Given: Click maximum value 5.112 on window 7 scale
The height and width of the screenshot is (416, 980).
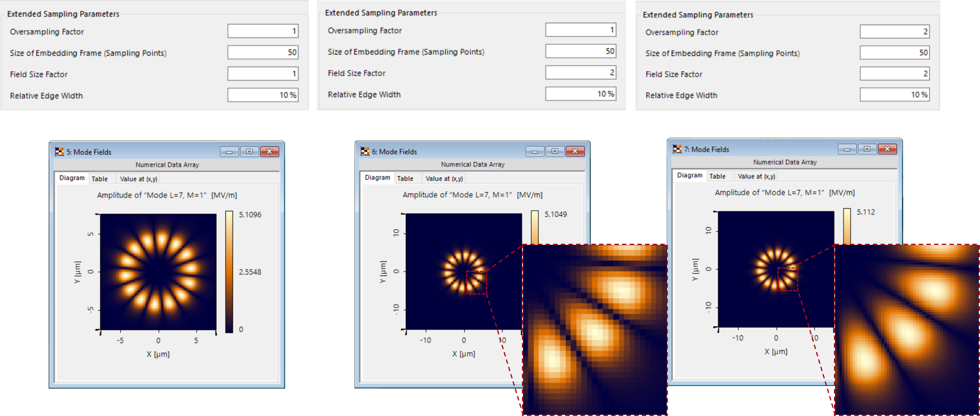Looking at the screenshot, I should pyautogui.click(x=865, y=212).
